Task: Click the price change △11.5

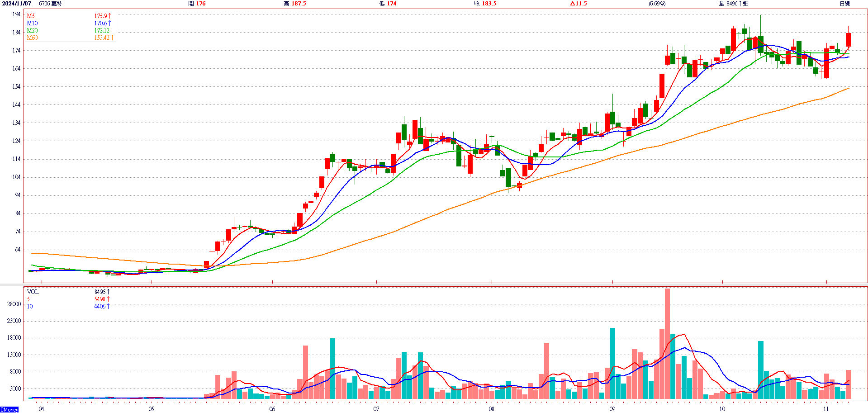Action: click(579, 4)
